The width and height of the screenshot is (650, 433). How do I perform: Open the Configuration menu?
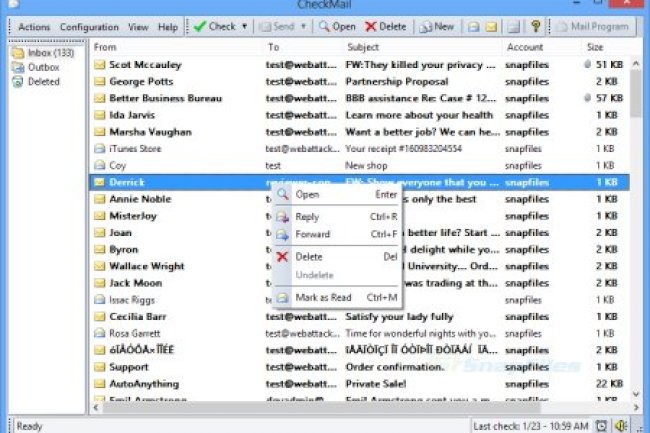pyautogui.click(x=89, y=27)
